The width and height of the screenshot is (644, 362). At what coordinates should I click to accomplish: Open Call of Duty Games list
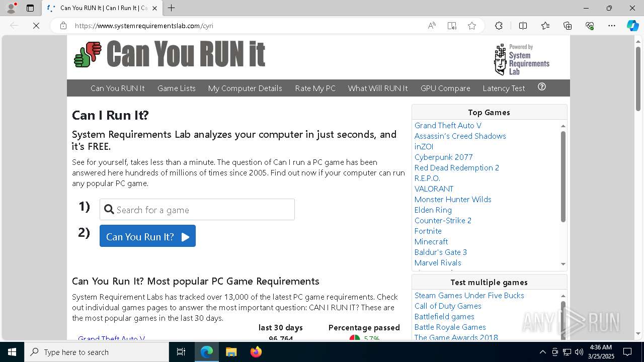tap(448, 306)
